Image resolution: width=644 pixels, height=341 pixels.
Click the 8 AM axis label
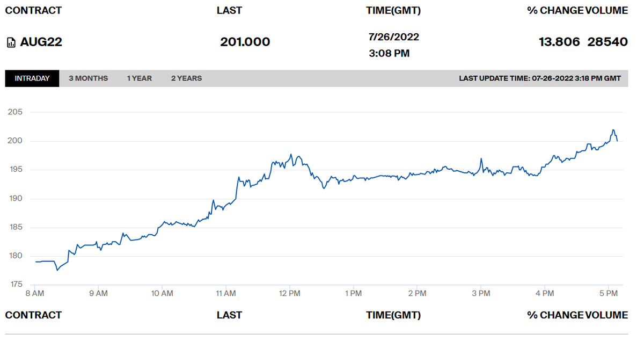(x=34, y=294)
